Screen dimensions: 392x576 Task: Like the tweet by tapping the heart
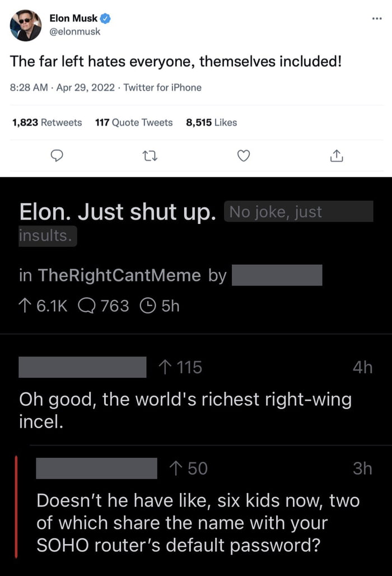244,156
